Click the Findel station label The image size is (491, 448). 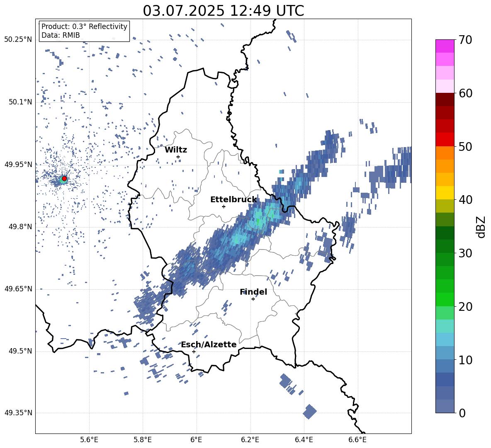point(253,292)
